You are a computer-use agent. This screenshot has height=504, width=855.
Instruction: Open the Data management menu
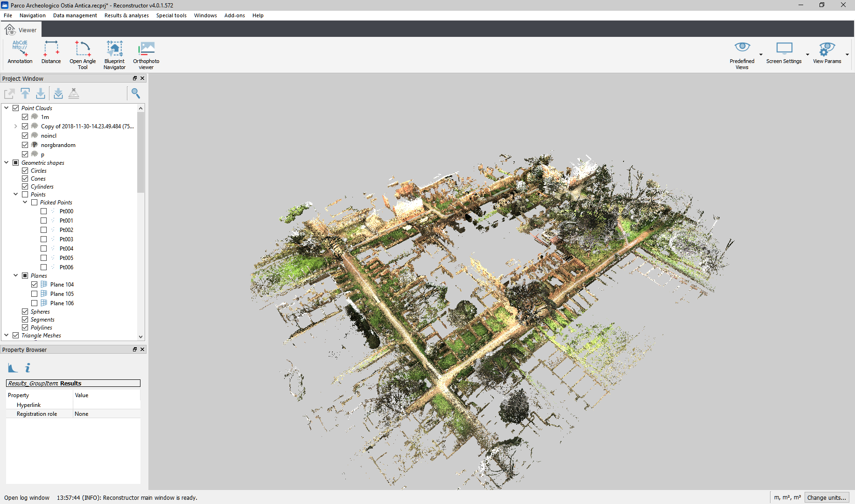[75, 15]
